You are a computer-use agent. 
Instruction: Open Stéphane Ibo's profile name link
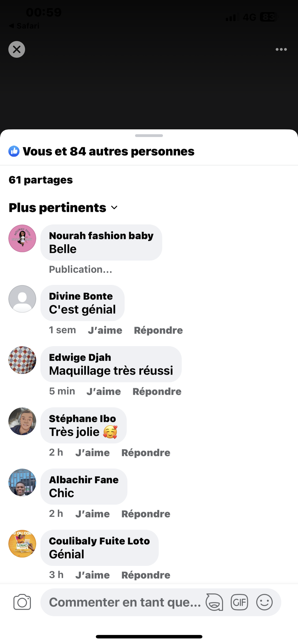tap(82, 418)
